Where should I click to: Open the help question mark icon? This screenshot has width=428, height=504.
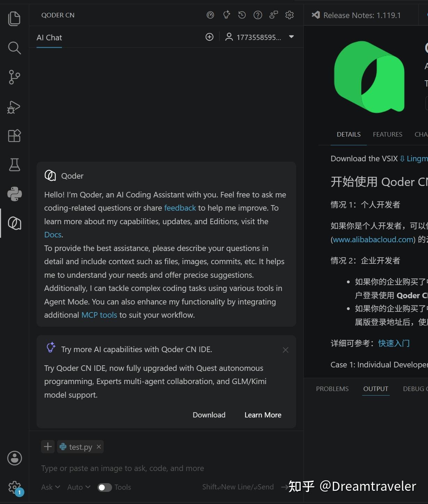pyautogui.click(x=258, y=15)
